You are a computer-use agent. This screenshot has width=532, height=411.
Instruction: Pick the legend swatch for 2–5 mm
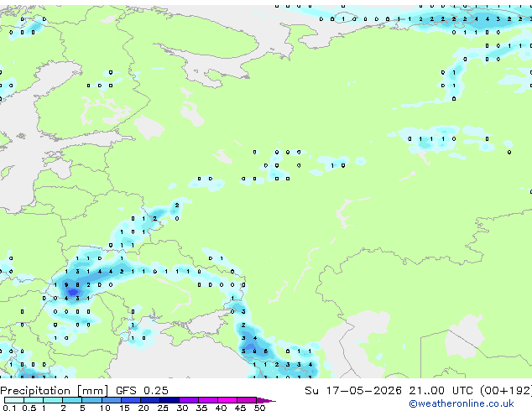pos(72,400)
